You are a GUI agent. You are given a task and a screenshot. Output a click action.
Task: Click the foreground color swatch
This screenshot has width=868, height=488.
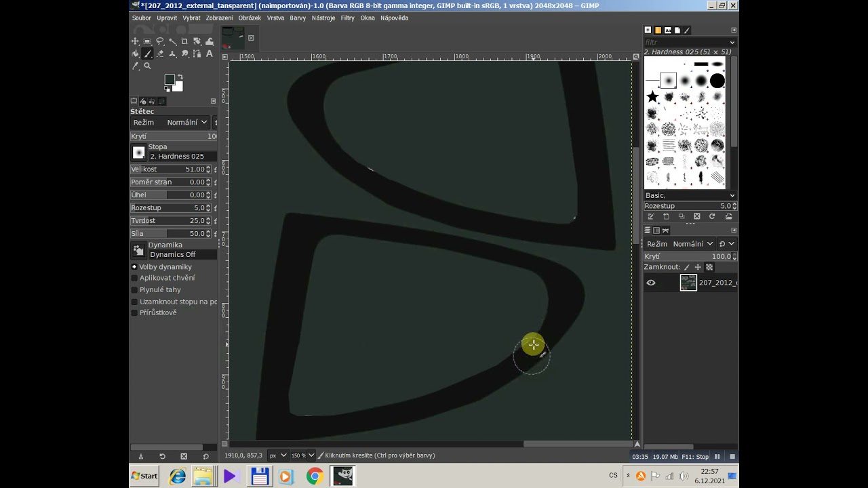[170, 80]
